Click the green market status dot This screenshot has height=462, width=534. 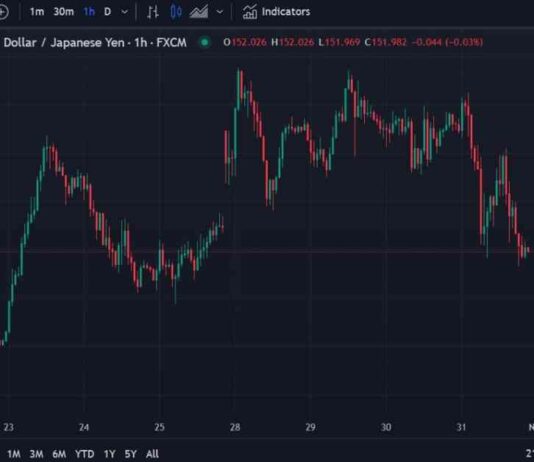(205, 43)
